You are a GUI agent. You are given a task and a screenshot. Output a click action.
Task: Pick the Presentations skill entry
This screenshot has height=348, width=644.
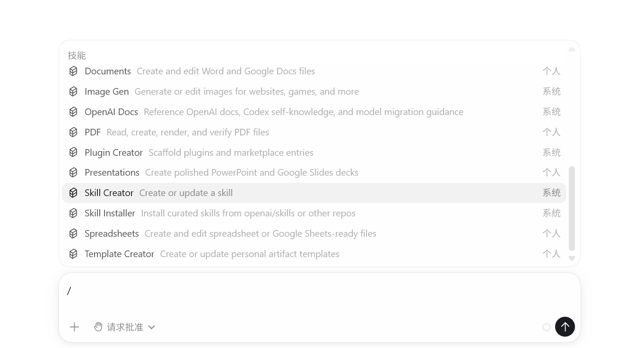(314, 172)
